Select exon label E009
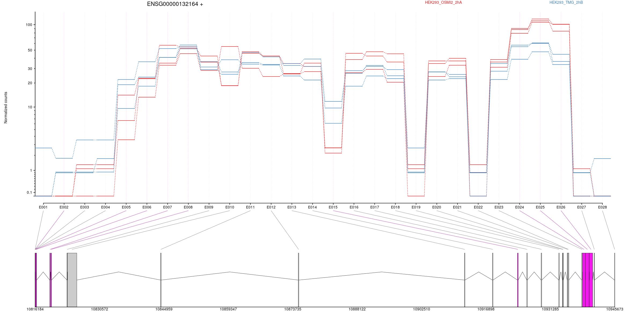Screen dimensions: 644x322 209,207
